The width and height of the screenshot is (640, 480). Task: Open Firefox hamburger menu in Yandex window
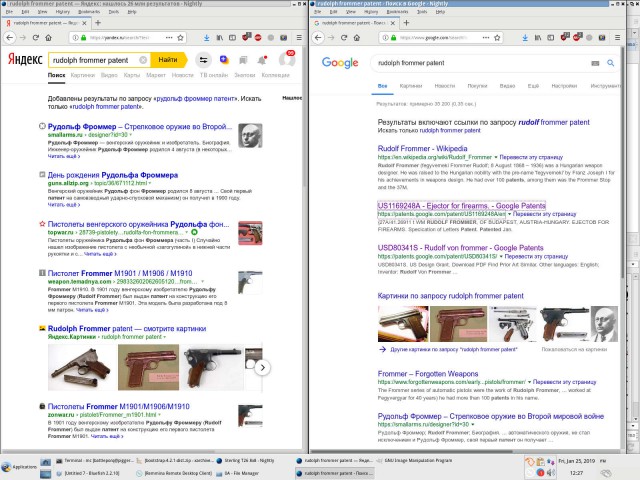[299, 38]
